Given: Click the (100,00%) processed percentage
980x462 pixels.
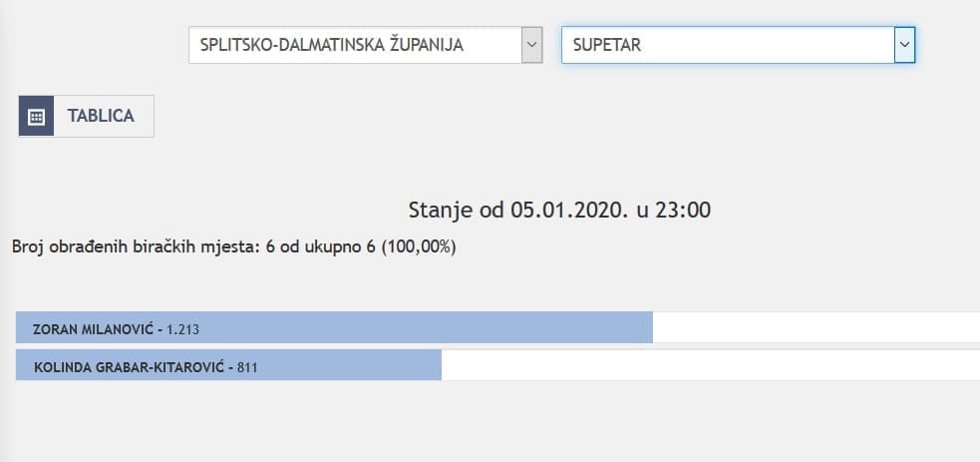Looking at the screenshot, I should (x=419, y=246).
